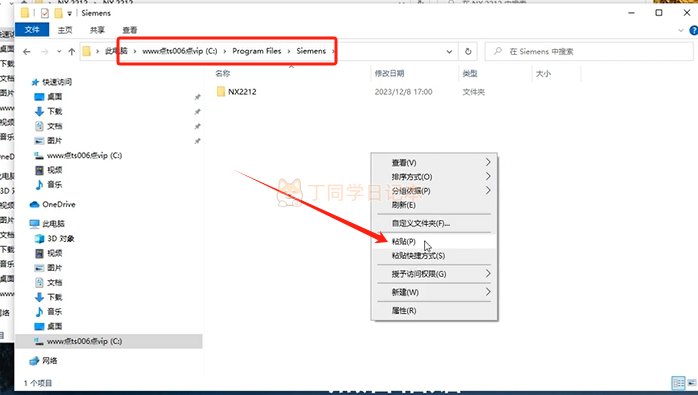
Task: Select NX2212 modified date 2023/12/8 17:00
Action: pos(403,92)
